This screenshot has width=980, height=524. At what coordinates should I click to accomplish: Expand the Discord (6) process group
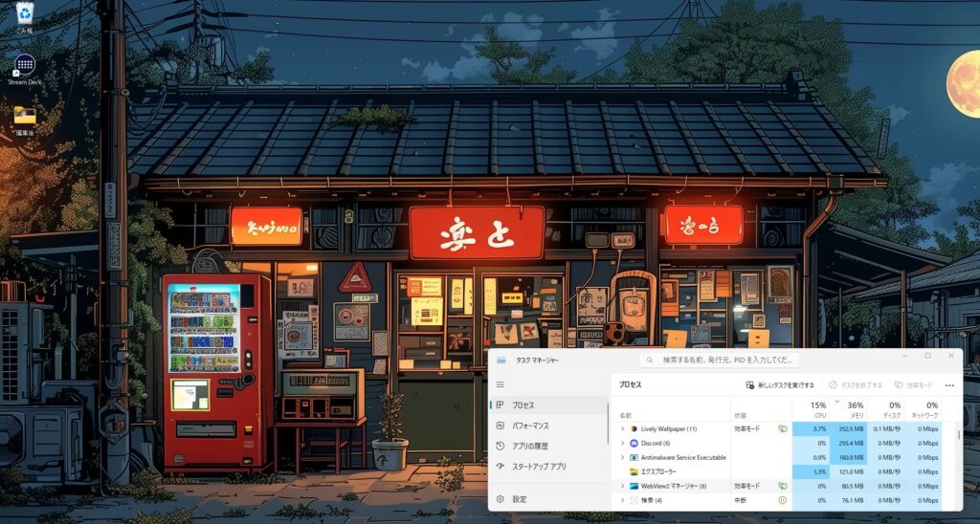pos(622,444)
